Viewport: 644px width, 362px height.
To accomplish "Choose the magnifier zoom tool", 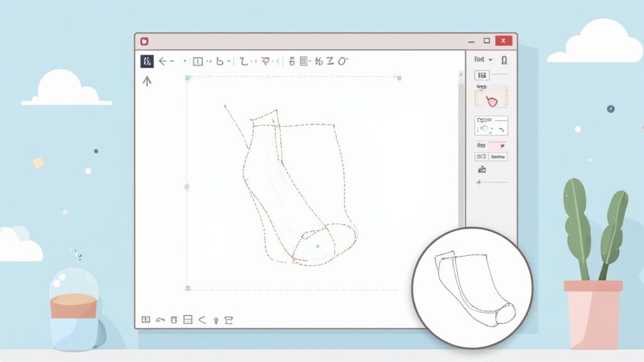I will click(x=341, y=61).
